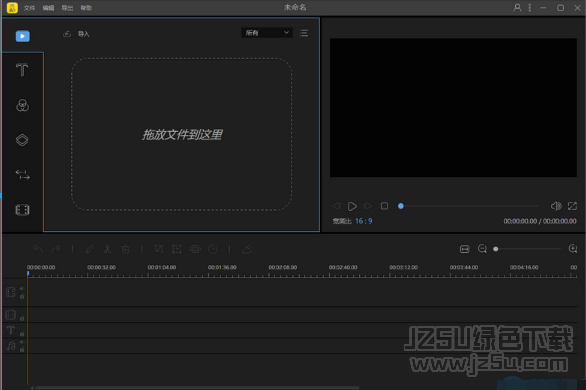Open the three-dot more options menu
Image resolution: width=586 pixels, height=390 pixels.
click(x=530, y=7)
